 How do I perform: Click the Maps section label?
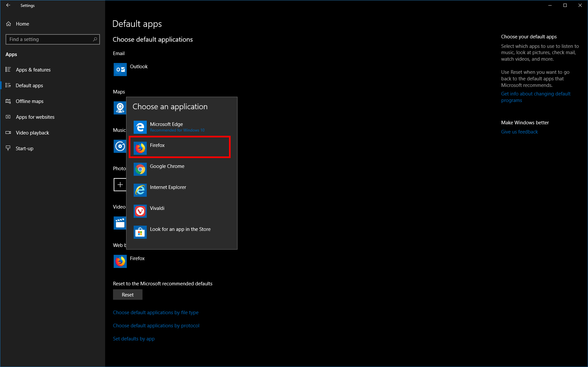click(x=119, y=92)
